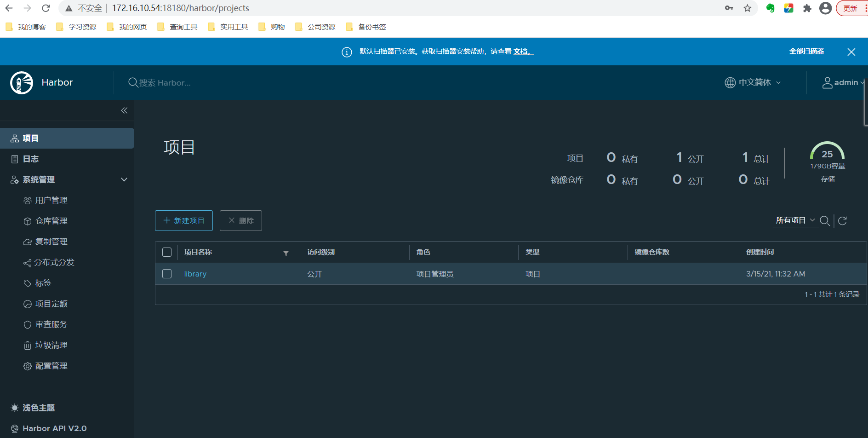
Task: Click the info icon in the banner
Action: click(x=347, y=52)
